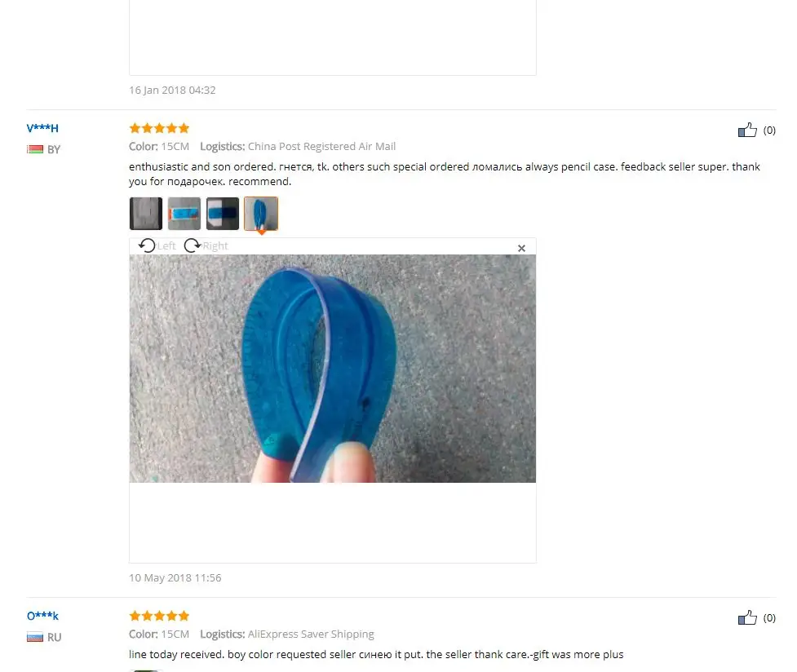Like V***H's review with thumbs-up icon
Screen dimensions: 797x672
click(747, 130)
